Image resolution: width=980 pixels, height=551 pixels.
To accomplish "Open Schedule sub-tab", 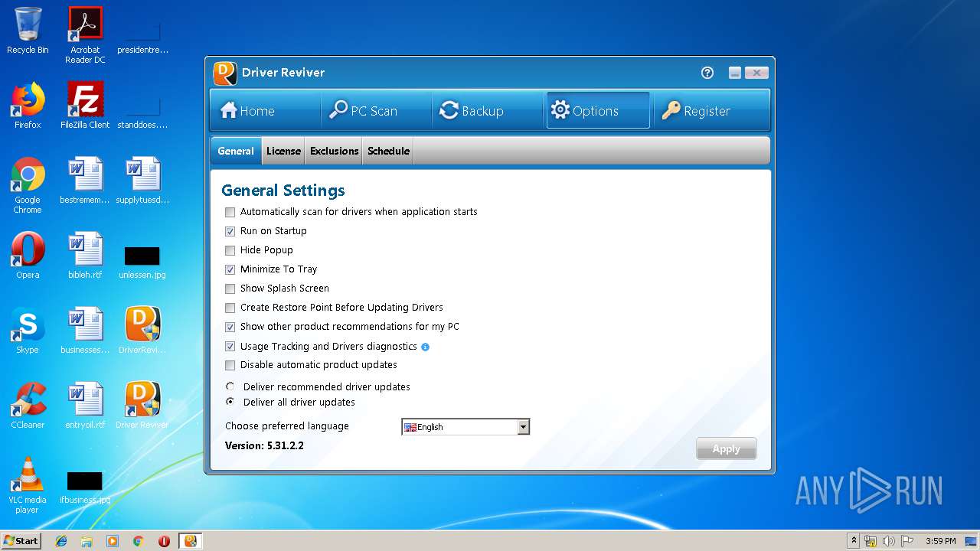I will tap(388, 151).
